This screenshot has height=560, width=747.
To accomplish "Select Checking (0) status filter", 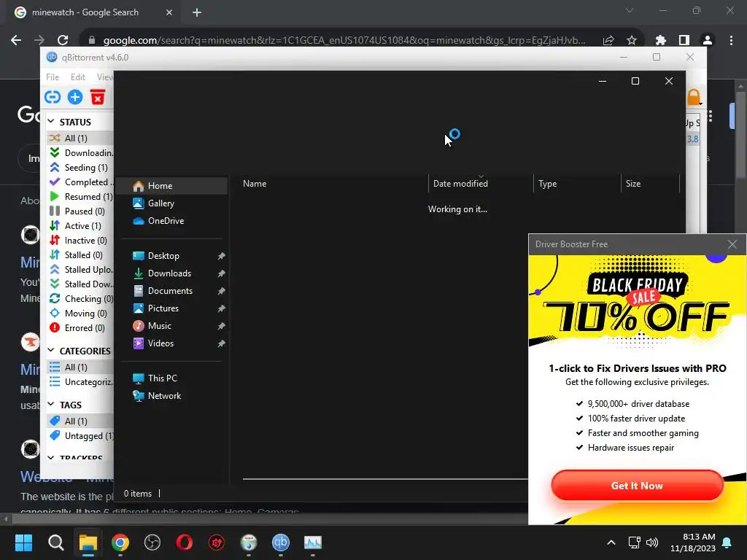I will point(80,299).
